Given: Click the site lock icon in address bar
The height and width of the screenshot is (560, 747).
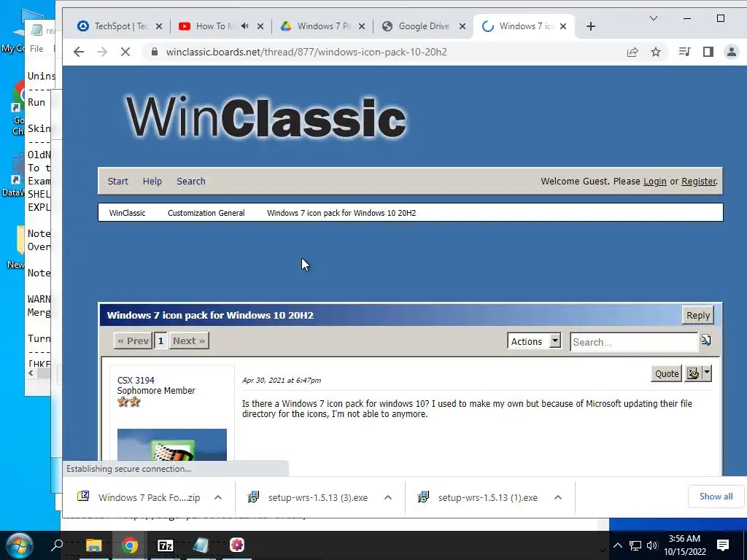Looking at the screenshot, I should tap(155, 52).
